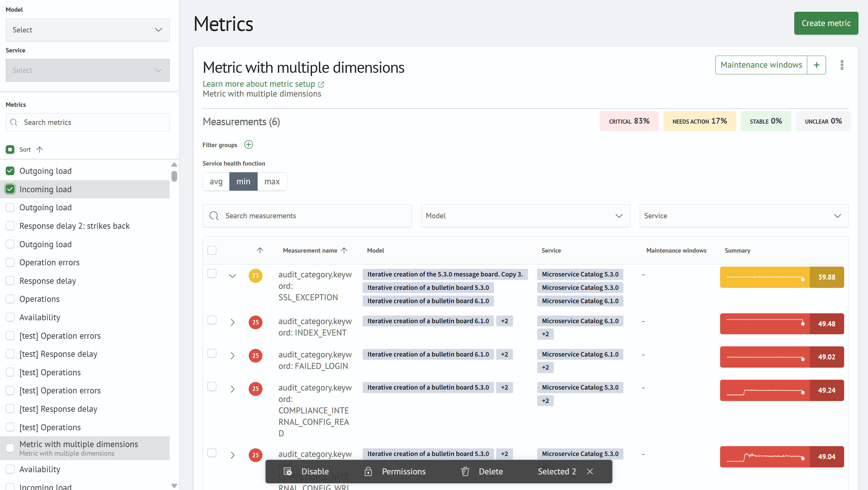Select the max health function
The image size is (868, 490).
tap(272, 182)
